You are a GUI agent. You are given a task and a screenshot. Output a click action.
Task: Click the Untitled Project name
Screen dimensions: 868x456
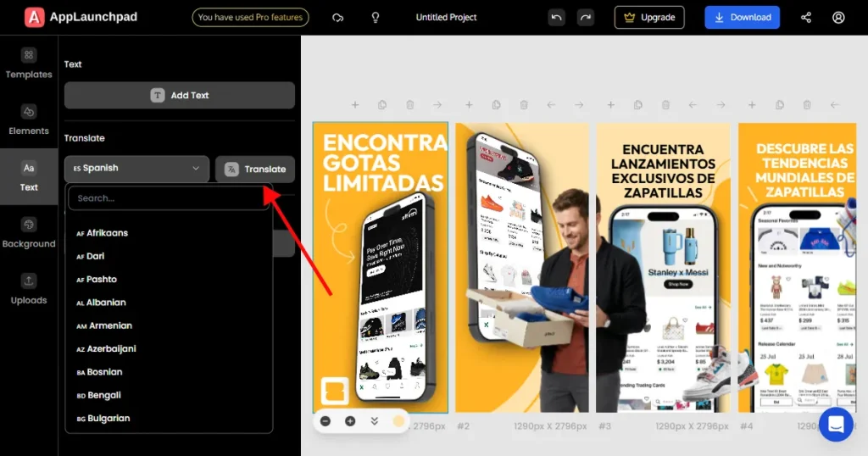coord(446,17)
